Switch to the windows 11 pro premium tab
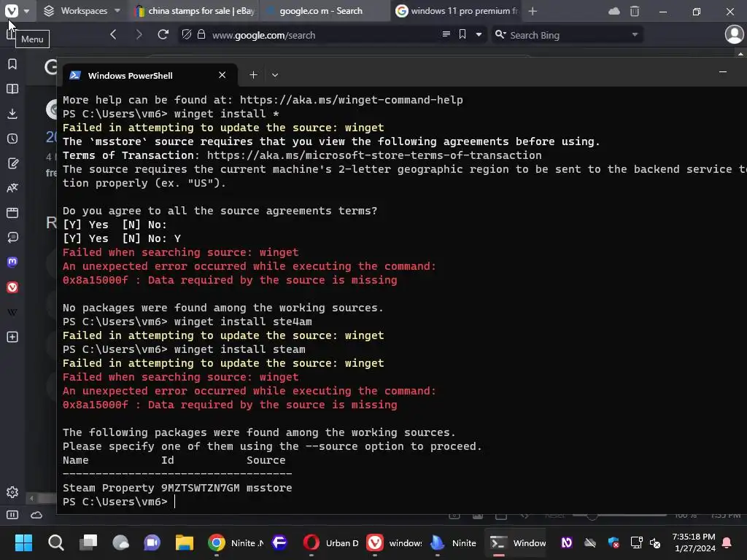 (x=457, y=10)
